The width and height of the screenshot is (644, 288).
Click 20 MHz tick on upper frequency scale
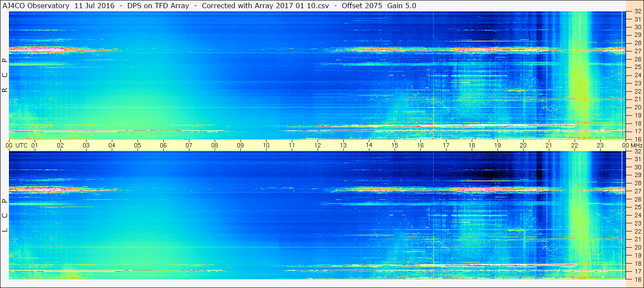pos(637,107)
